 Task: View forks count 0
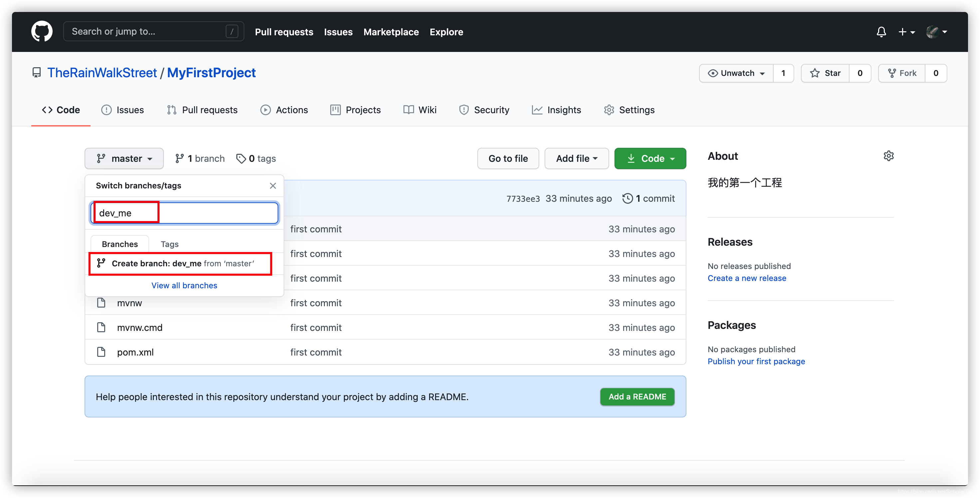936,73
